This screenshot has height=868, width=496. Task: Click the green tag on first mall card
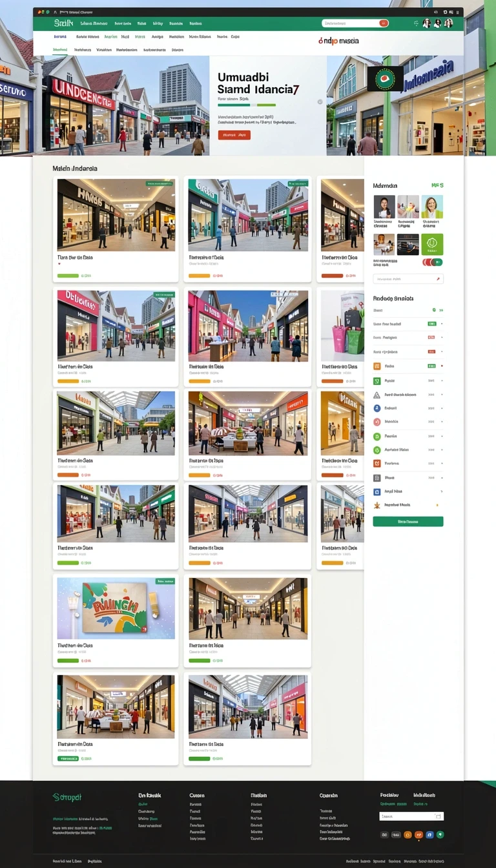(160, 184)
